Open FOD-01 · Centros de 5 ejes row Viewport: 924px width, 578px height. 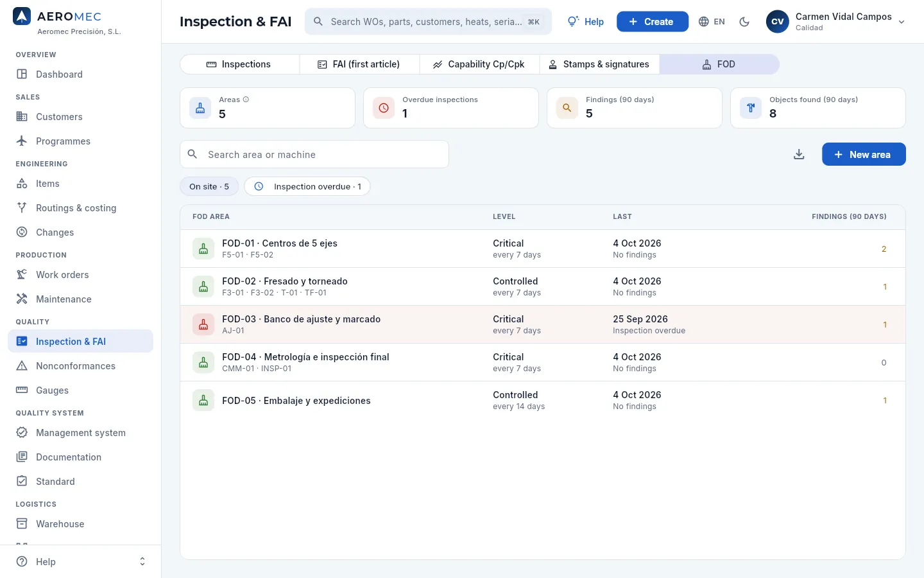coord(543,249)
